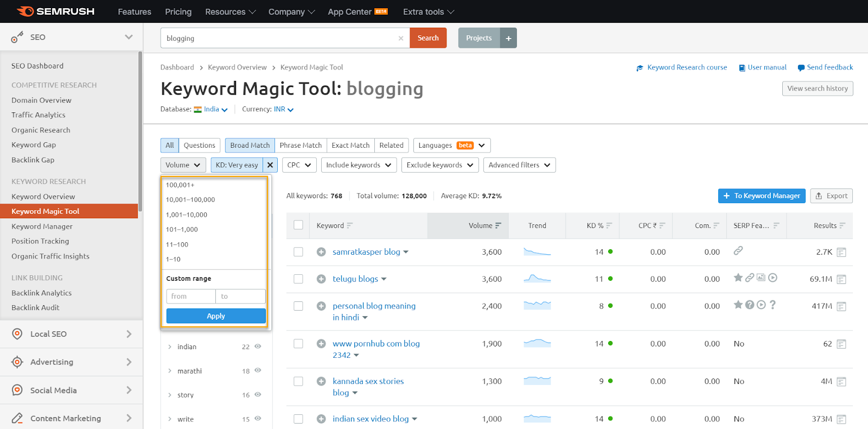Sort by the Com. column icon
This screenshot has width=868, height=429.
[x=717, y=225]
